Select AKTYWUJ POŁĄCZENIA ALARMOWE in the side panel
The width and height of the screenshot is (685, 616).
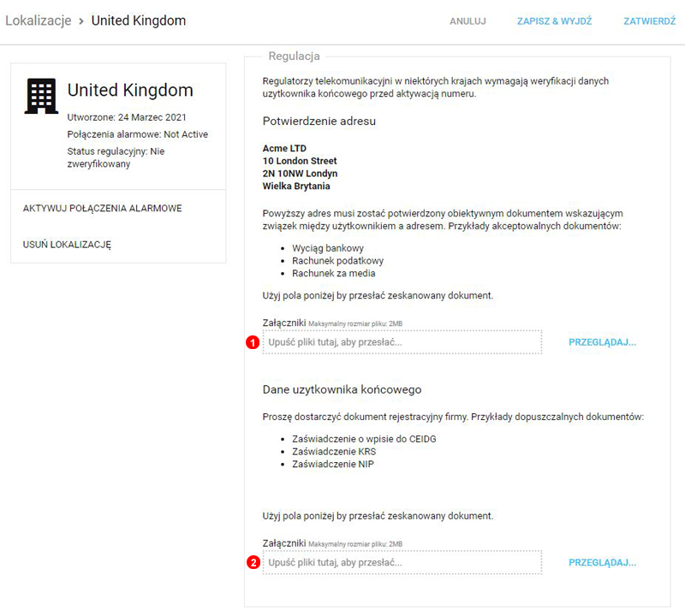tap(102, 208)
